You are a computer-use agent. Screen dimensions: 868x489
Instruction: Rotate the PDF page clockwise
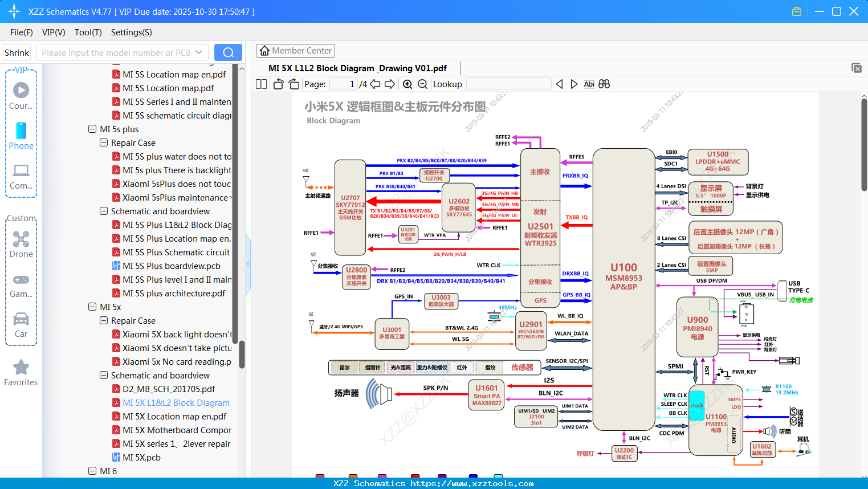point(294,84)
